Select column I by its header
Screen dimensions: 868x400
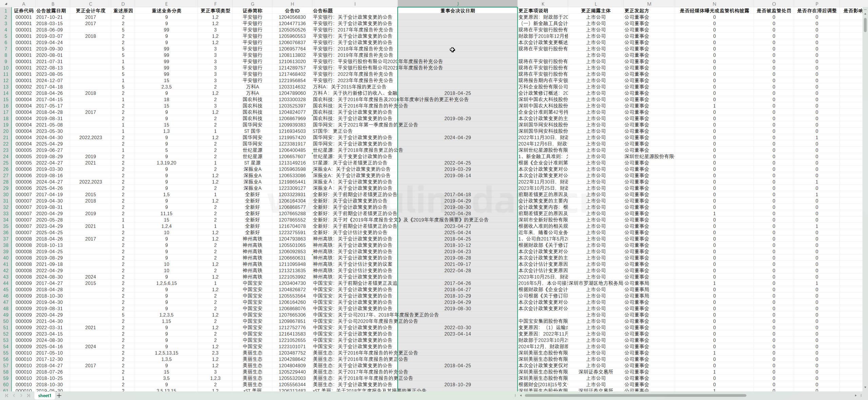pos(355,4)
